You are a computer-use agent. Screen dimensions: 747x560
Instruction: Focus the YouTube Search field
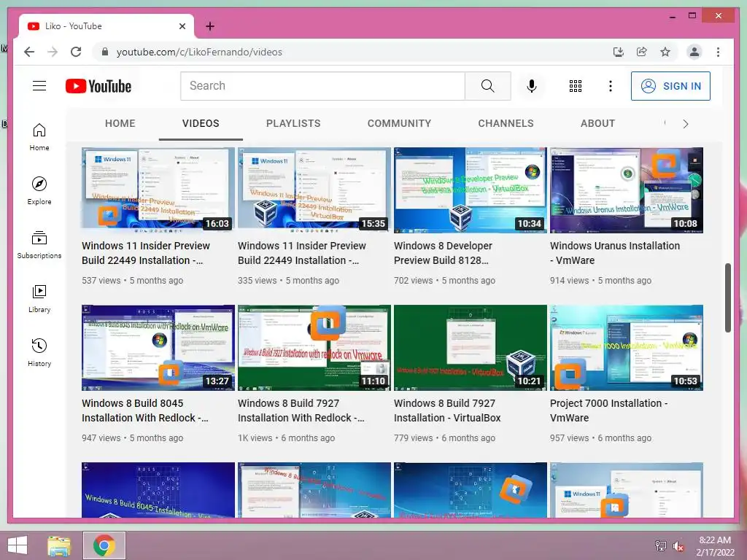coord(322,86)
